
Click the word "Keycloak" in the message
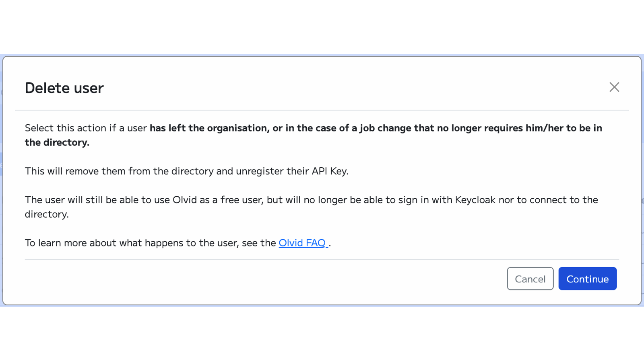475,200
